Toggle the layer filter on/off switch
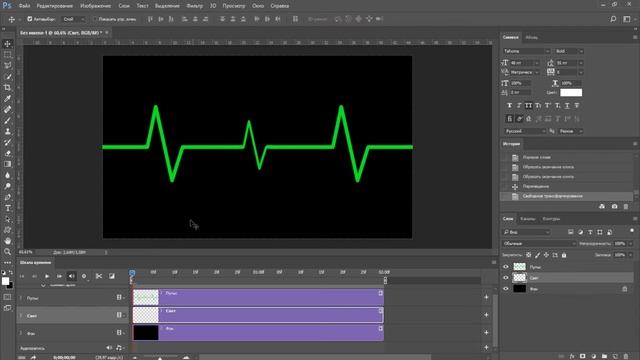This screenshot has width=640, height=360. [x=632, y=231]
